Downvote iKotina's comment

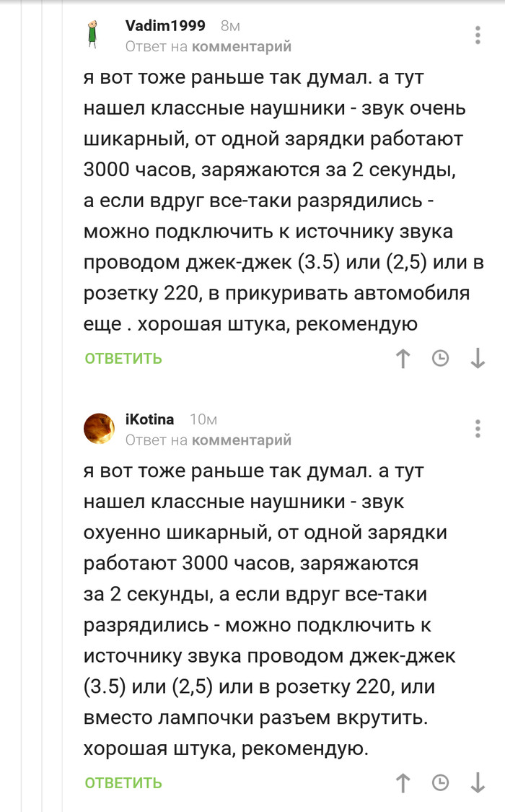coord(478,782)
